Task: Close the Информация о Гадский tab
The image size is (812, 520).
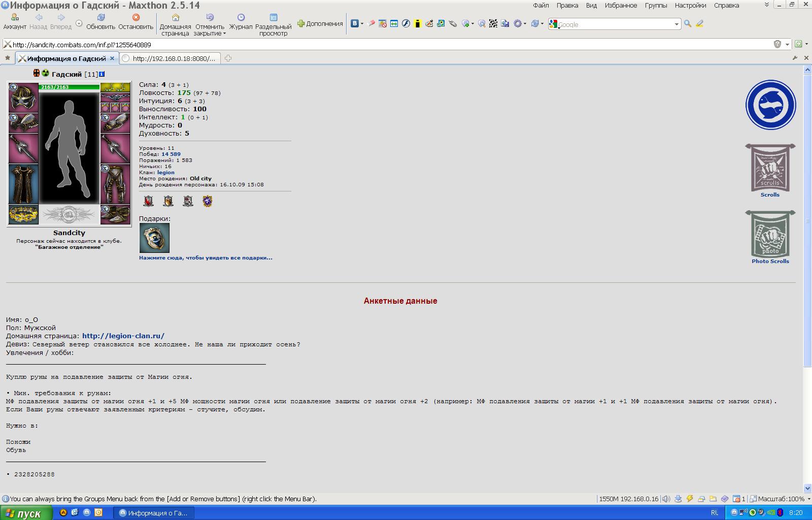Action: [x=112, y=58]
